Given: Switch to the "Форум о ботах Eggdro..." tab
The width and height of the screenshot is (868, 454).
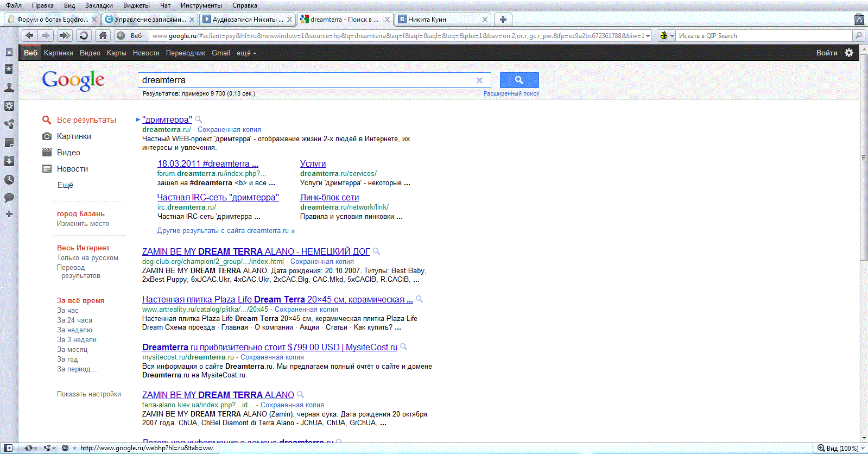Looking at the screenshot, I should [52, 20].
